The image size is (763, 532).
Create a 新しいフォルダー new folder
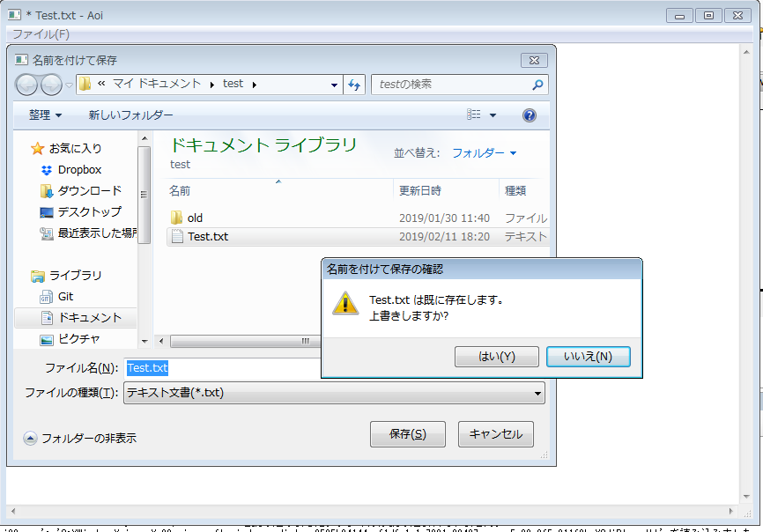[x=130, y=115]
